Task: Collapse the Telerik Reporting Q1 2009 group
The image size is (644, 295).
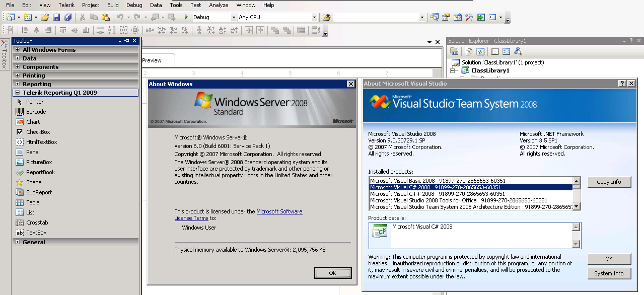Action: pos(18,93)
